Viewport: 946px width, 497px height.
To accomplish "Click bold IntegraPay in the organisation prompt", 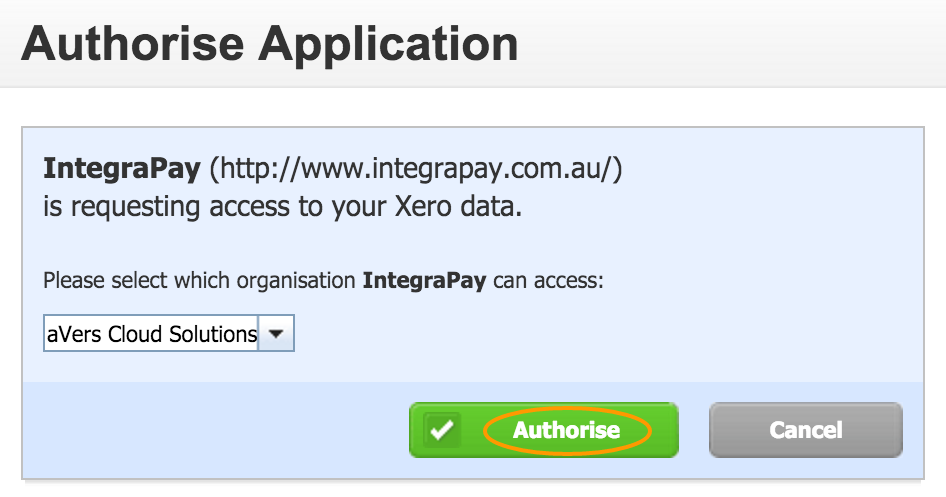I will click(x=424, y=280).
